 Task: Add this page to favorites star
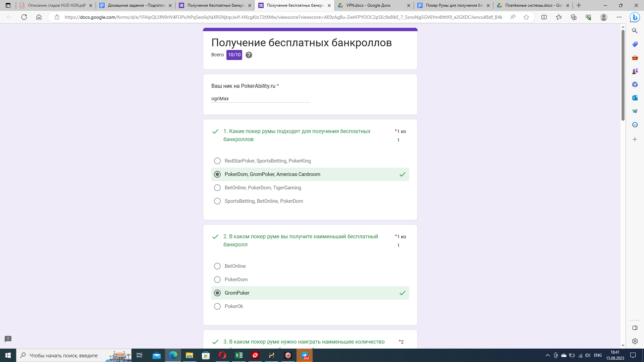coord(526,17)
